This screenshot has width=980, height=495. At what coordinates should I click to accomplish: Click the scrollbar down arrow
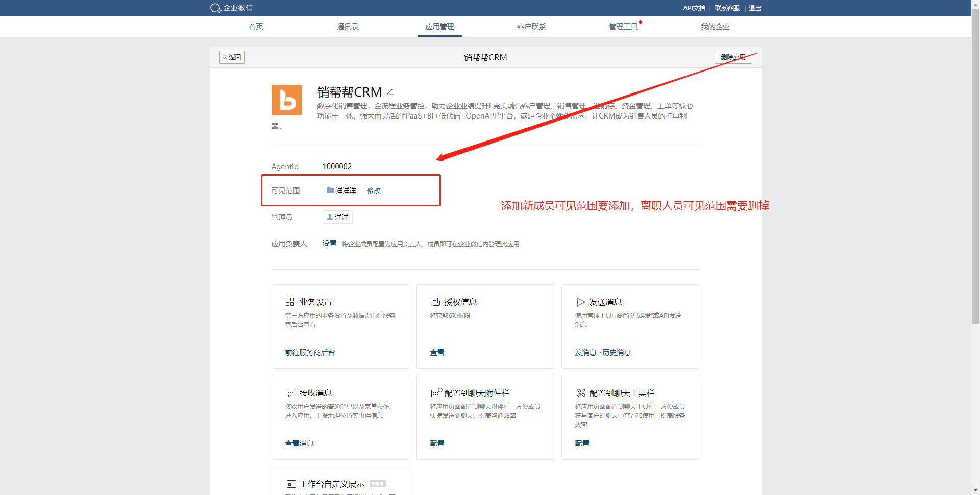(x=975, y=490)
